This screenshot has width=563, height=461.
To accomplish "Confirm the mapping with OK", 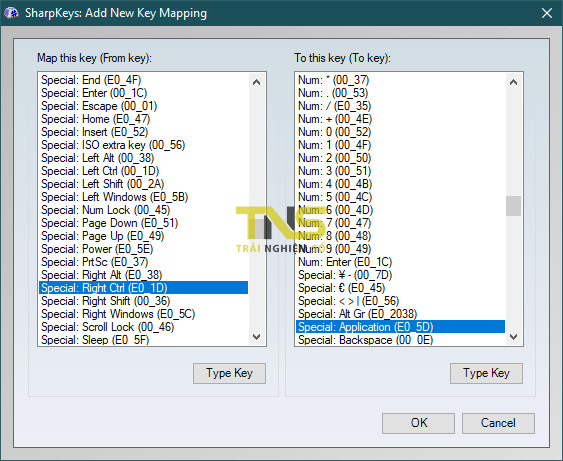I will click(418, 423).
